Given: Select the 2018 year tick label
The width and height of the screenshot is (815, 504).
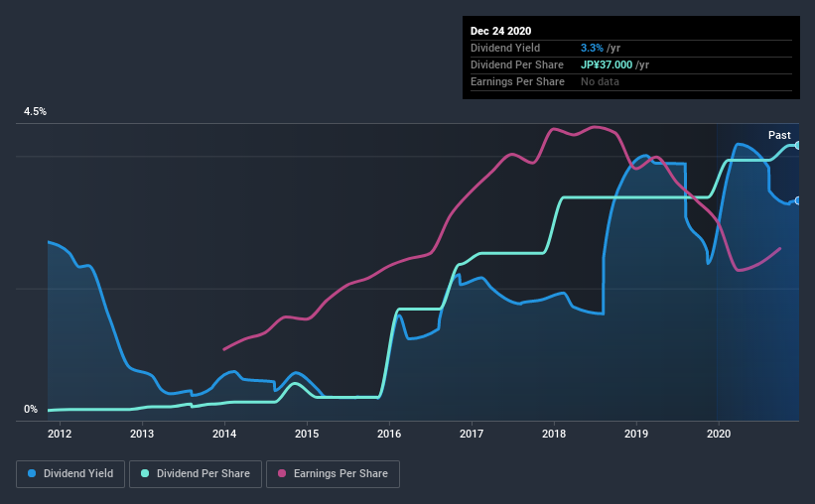Looking at the screenshot, I should click(554, 434).
